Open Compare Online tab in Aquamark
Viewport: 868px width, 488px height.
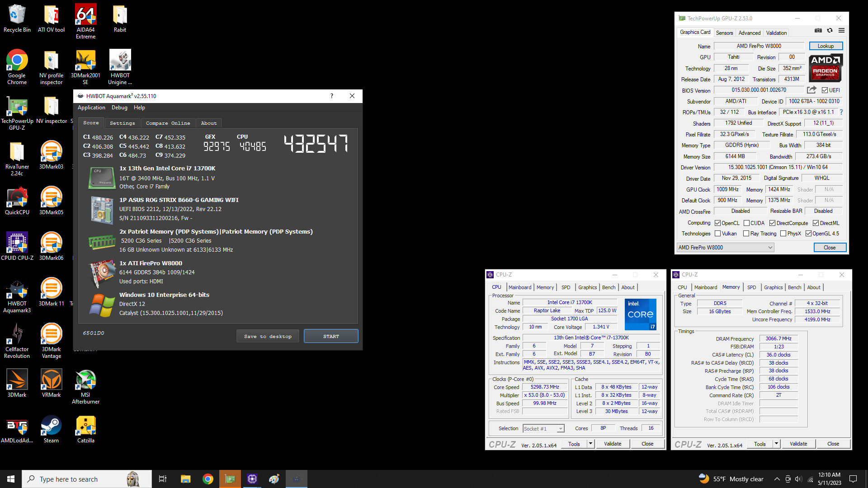168,123
